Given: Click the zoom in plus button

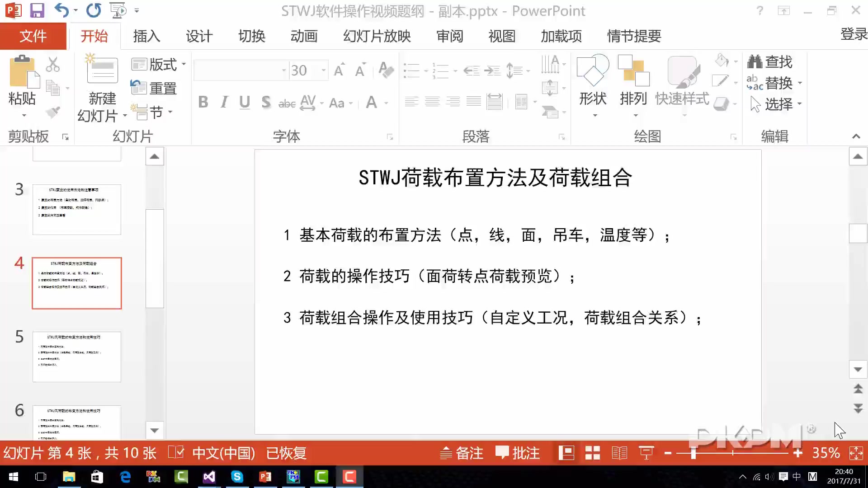Looking at the screenshot, I should point(798,453).
